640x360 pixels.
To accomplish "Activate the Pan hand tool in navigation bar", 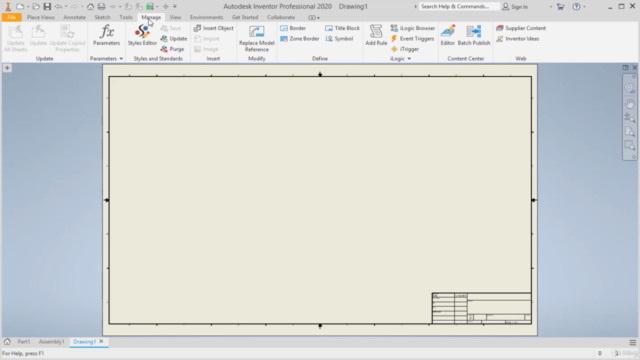I will coord(629,103).
